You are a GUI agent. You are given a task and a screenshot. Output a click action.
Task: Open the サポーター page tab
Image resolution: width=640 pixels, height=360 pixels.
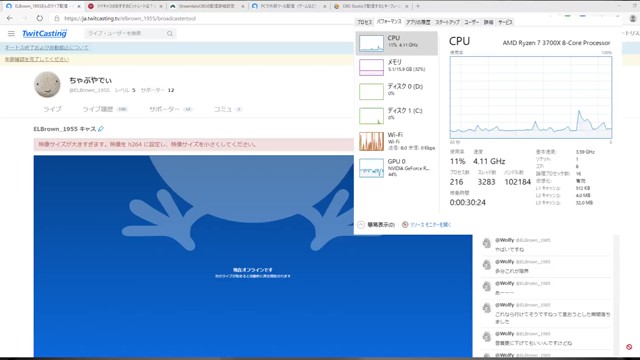tap(170, 109)
